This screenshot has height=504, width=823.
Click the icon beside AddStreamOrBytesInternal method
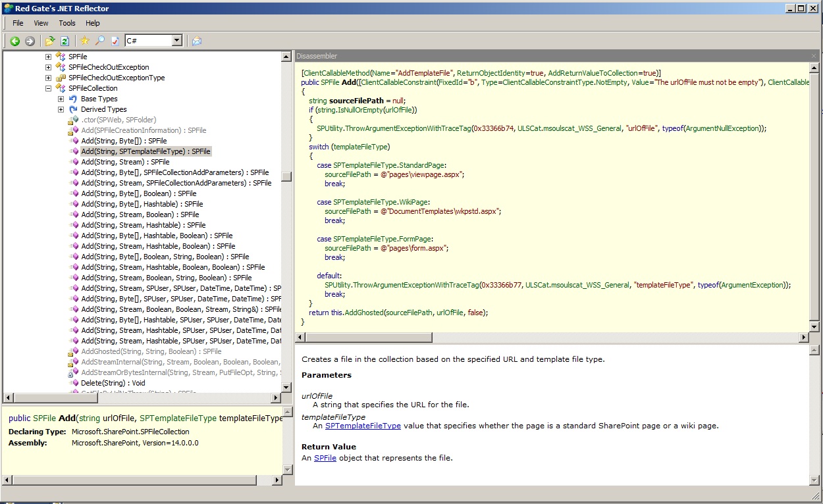pyautogui.click(x=73, y=372)
